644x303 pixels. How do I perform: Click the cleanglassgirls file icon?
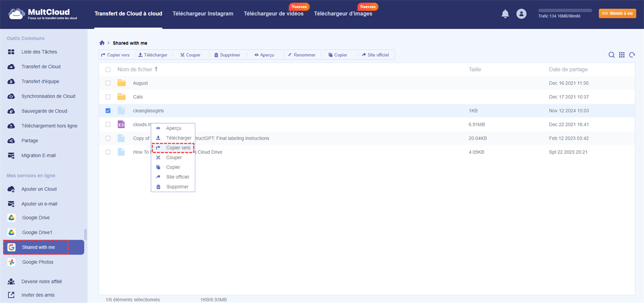(x=121, y=110)
